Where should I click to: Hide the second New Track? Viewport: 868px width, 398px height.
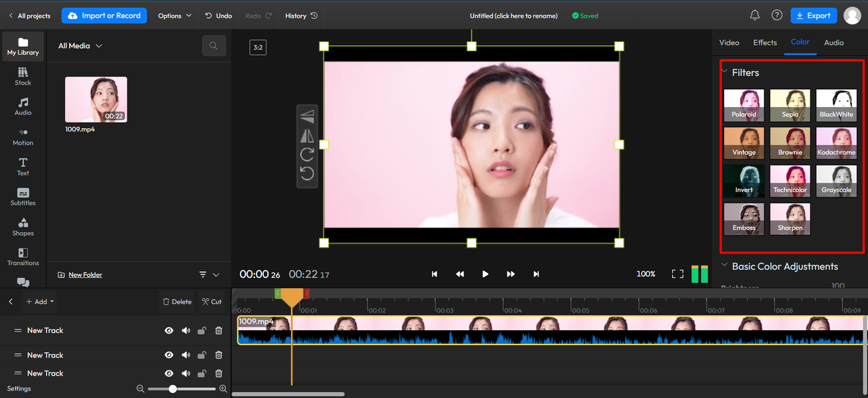(169, 355)
